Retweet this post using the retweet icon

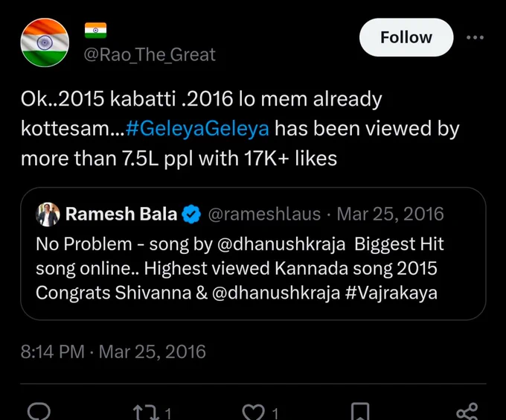tap(145, 413)
